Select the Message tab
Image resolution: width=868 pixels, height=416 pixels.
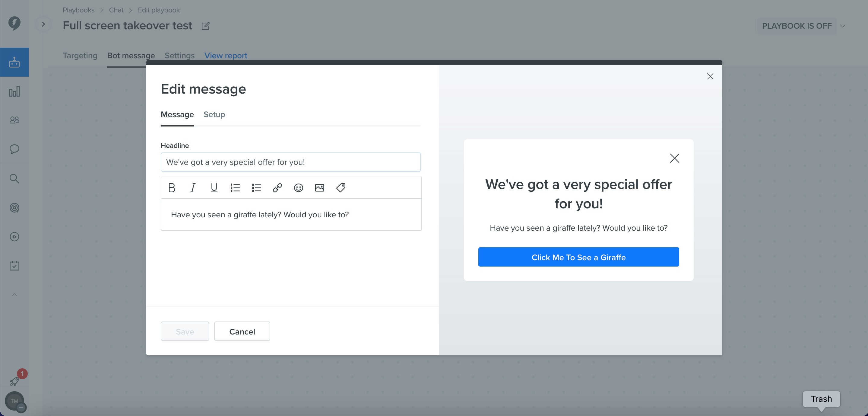(177, 114)
